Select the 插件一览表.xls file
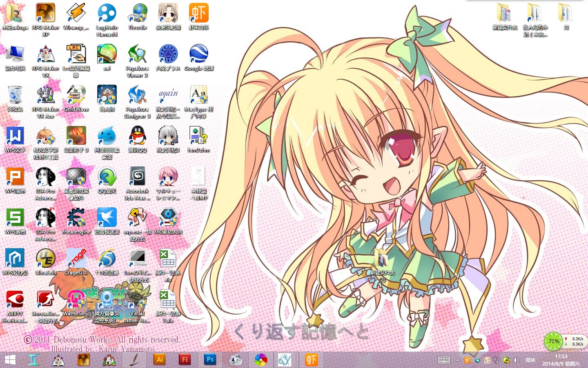The width and height of the screenshot is (588, 368). tap(168, 265)
